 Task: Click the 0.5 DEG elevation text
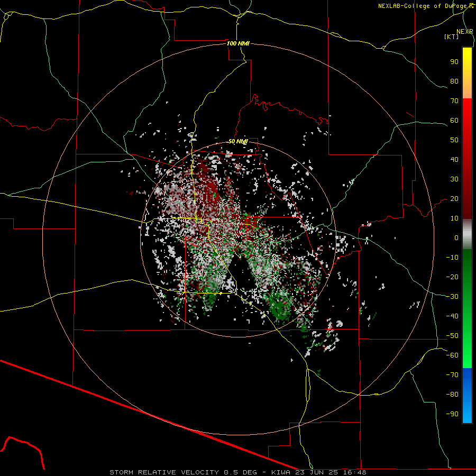[x=241, y=472]
